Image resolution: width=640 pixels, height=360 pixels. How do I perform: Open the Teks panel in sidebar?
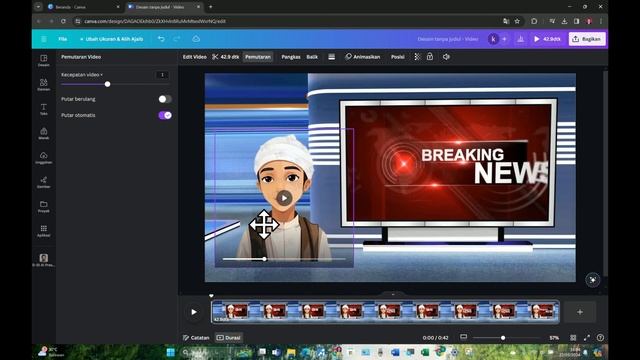pos(44,109)
